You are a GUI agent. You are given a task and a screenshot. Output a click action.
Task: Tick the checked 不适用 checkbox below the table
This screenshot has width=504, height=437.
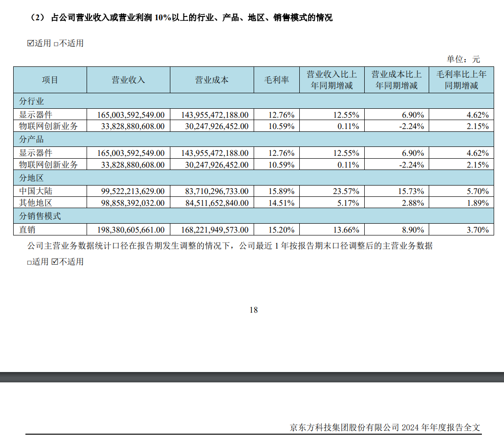[x=55, y=261]
